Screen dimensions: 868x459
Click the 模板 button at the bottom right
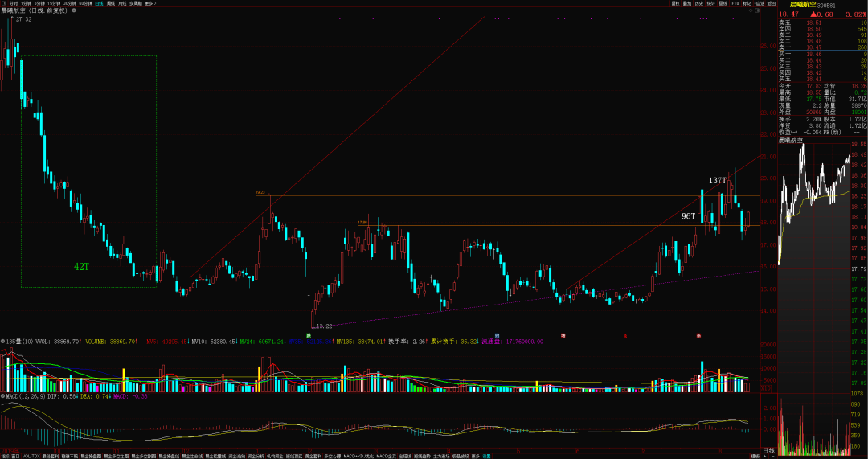pyautogui.click(x=755, y=457)
